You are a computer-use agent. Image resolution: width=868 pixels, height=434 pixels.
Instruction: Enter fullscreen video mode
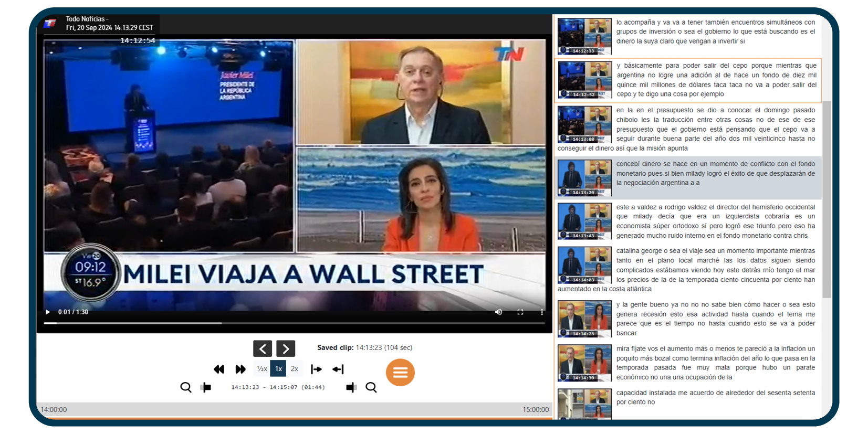pyautogui.click(x=520, y=312)
